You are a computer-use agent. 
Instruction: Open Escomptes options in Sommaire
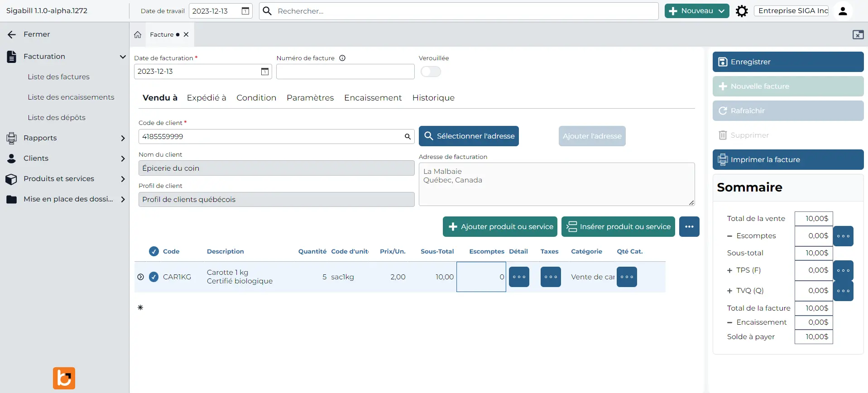843,236
